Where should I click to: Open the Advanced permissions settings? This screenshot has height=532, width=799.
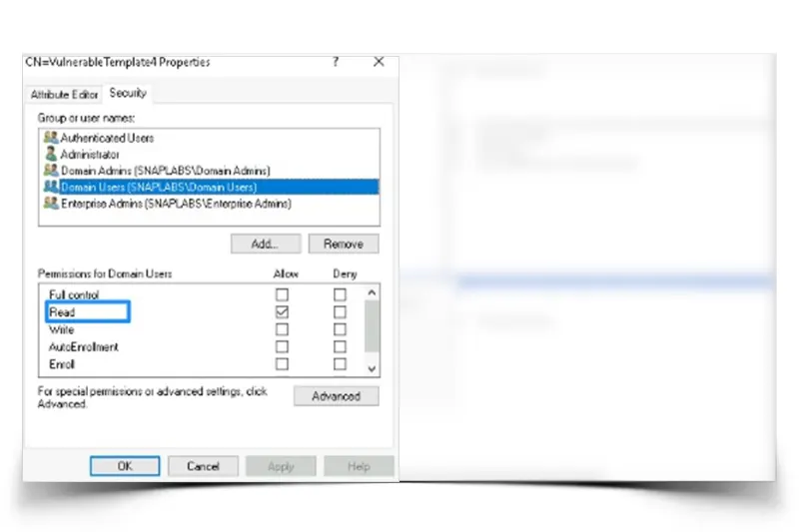click(x=337, y=396)
